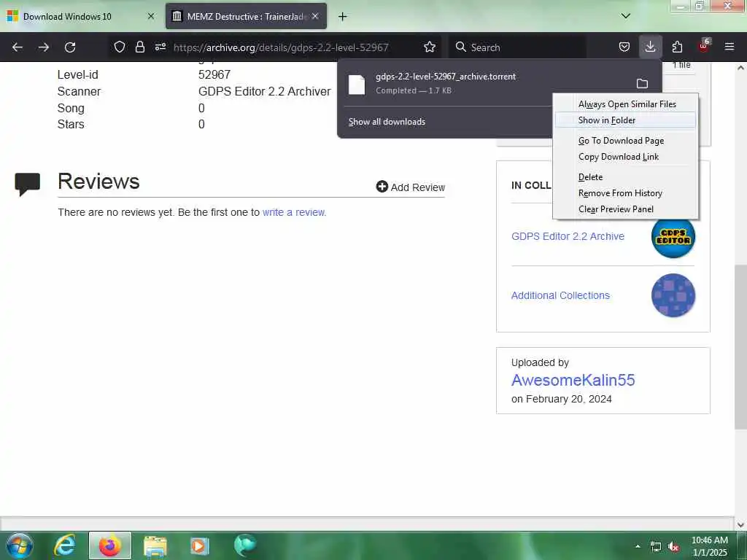
Task: Open gdps-2.2-level-52967_archive.torrent download entry
Action: [x=446, y=83]
